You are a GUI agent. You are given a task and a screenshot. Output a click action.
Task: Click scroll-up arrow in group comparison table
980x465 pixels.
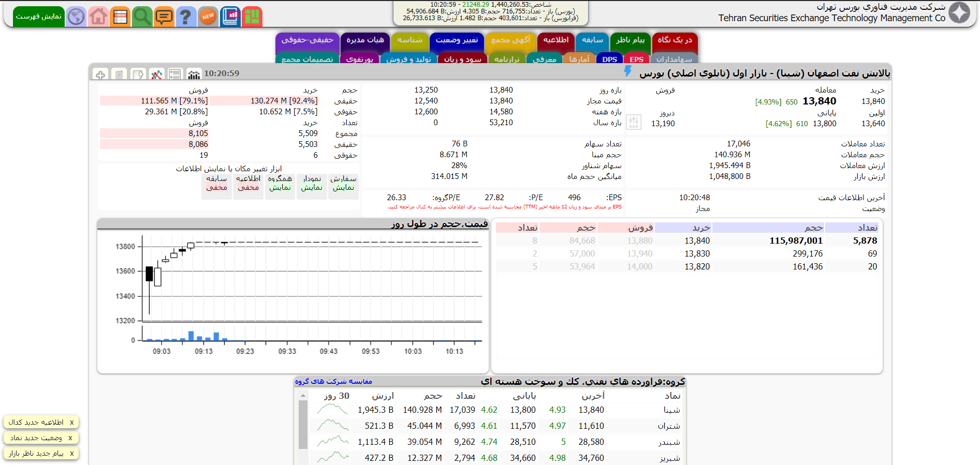[x=303, y=396]
